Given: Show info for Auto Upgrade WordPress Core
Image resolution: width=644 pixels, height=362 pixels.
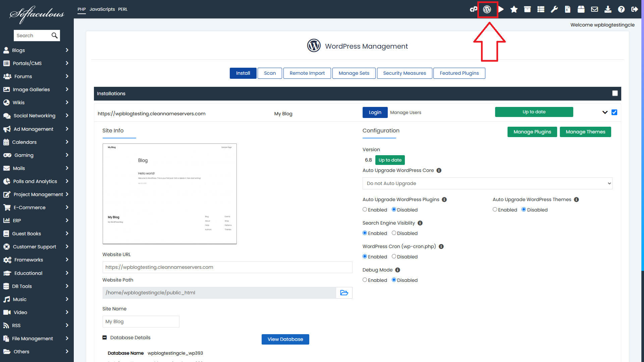Looking at the screenshot, I should coord(439,171).
